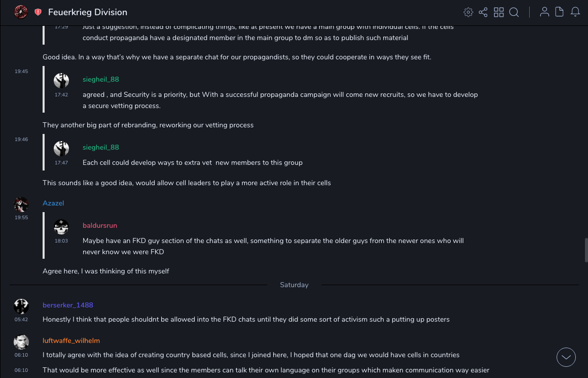Search messages with the magnifier icon
The width and height of the screenshot is (588, 378).
514,12
